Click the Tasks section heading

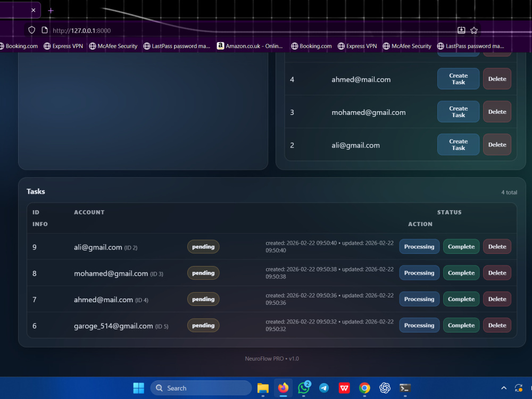[36, 192]
